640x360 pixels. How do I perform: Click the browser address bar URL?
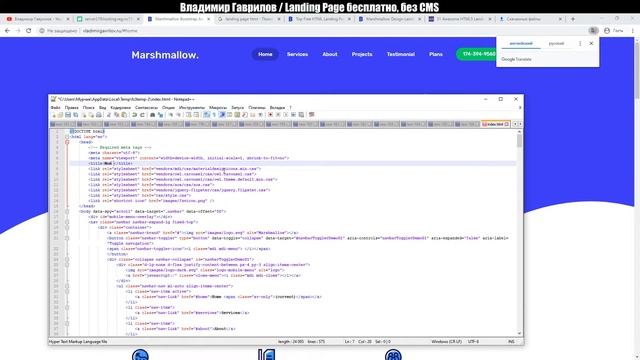110,31
